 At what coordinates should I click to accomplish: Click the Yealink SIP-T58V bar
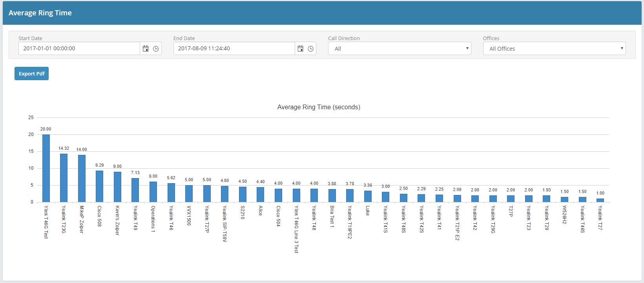tap(224, 194)
